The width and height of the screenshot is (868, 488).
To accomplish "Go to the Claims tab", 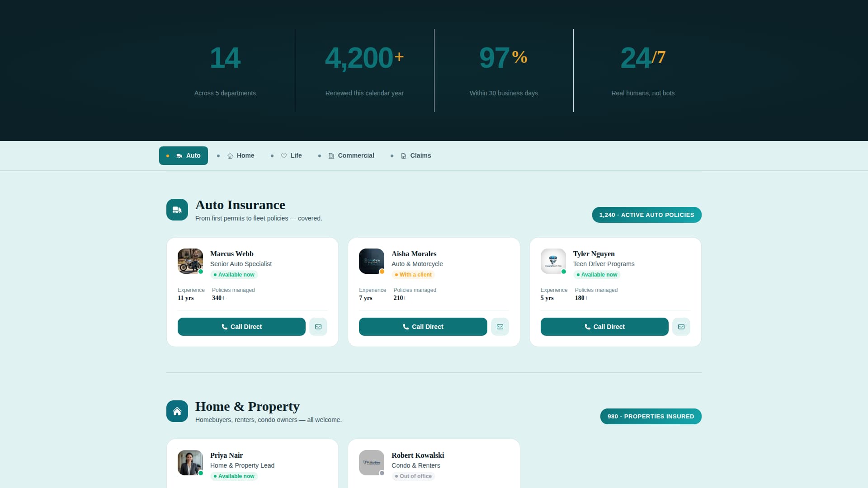I will [x=411, y=155].
